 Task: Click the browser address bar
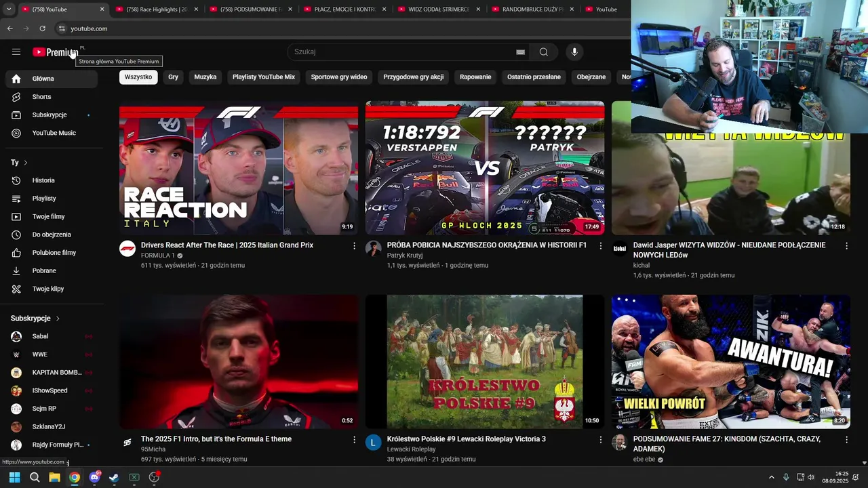[x=339, y=28]
